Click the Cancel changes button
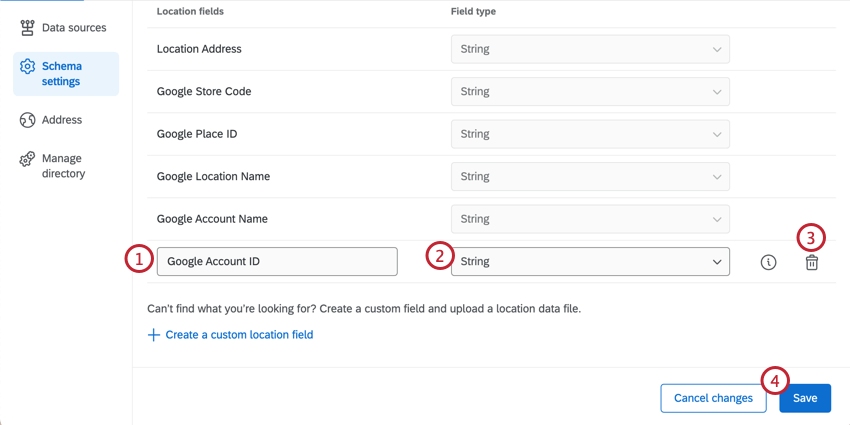Screen dimensions: 850x425 (713, 398)
